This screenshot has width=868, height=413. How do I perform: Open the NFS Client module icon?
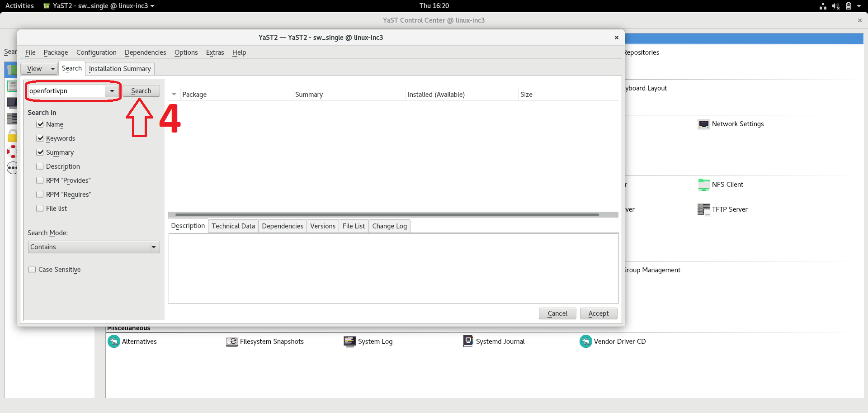coord(703,185)
